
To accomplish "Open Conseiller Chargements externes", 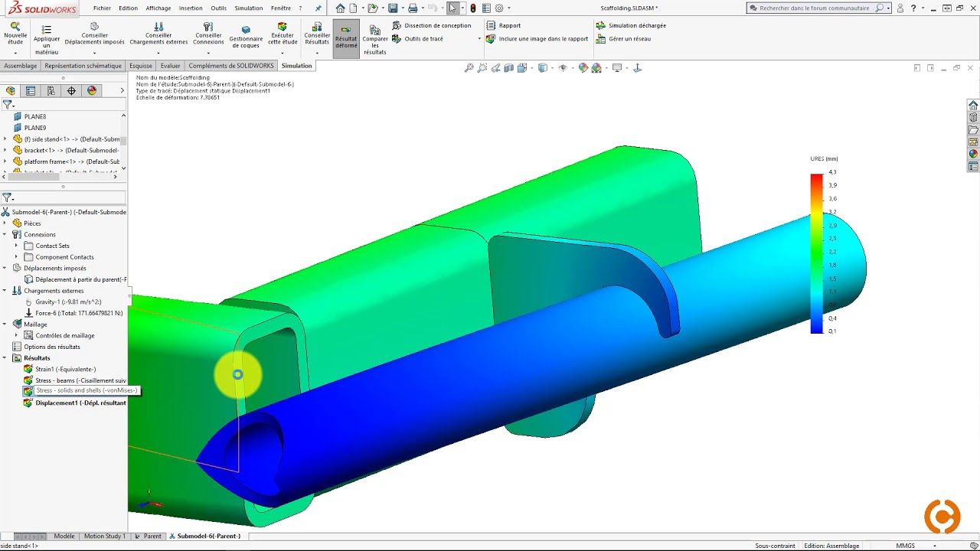I will coord(158,34).
